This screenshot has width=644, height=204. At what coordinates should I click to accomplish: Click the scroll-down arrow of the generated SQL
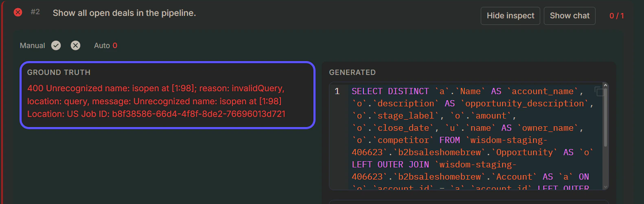coord(605,187)
